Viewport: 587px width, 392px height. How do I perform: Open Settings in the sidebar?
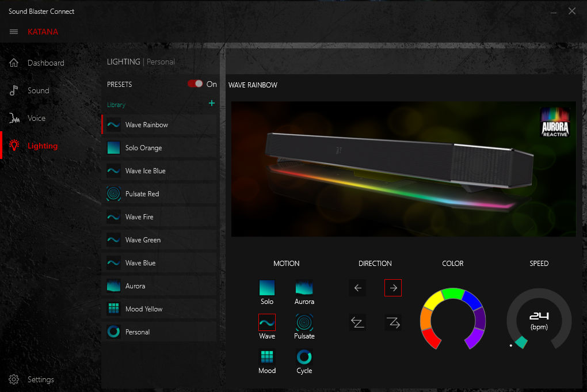coord(40,380)
